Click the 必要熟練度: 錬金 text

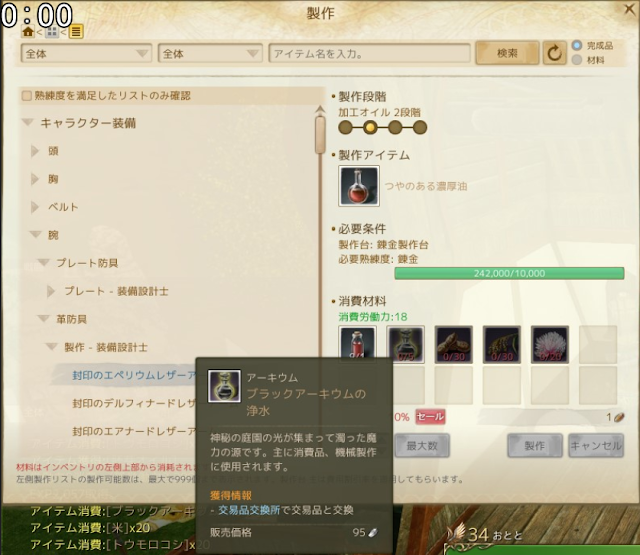378,259
